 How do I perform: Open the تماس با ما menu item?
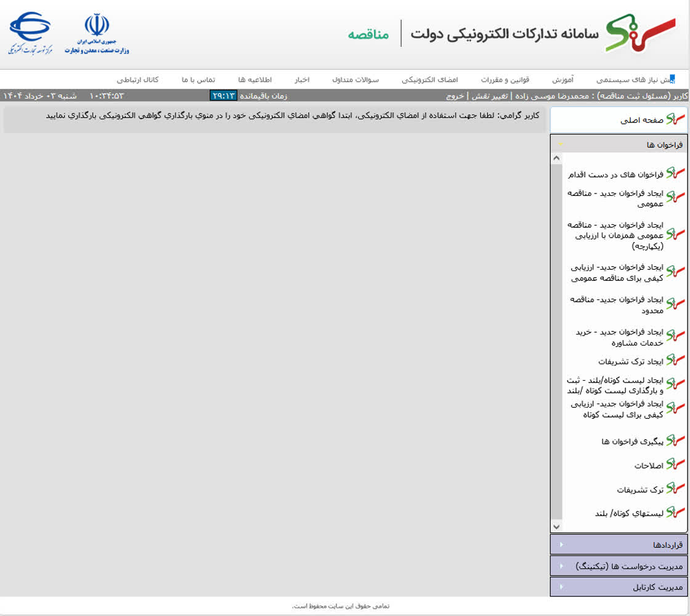198,79
